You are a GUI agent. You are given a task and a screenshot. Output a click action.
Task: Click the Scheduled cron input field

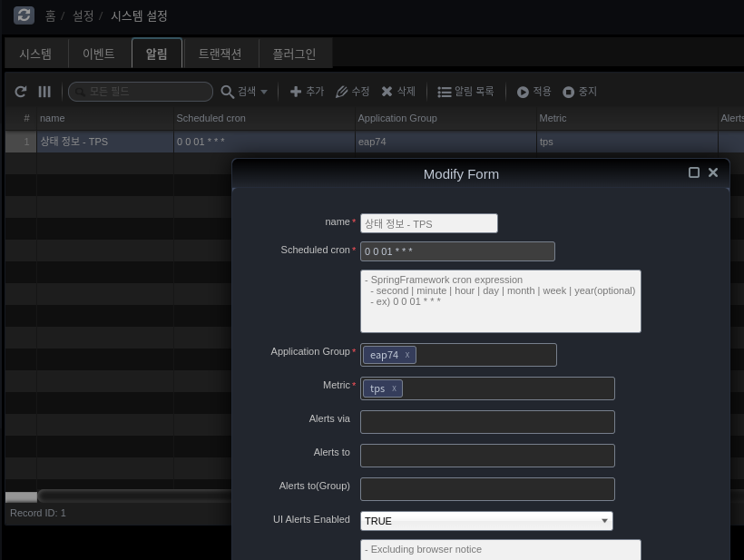pos(457,251)
